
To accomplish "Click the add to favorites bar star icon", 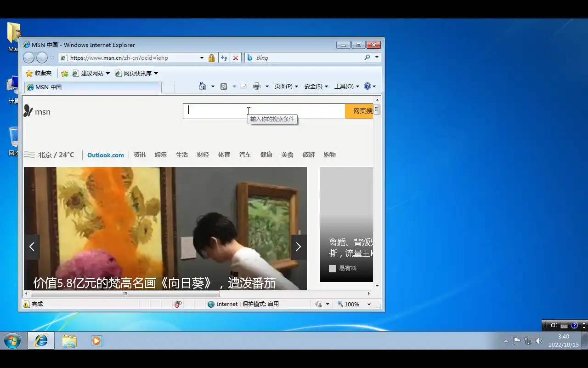I will click(65, 73).
